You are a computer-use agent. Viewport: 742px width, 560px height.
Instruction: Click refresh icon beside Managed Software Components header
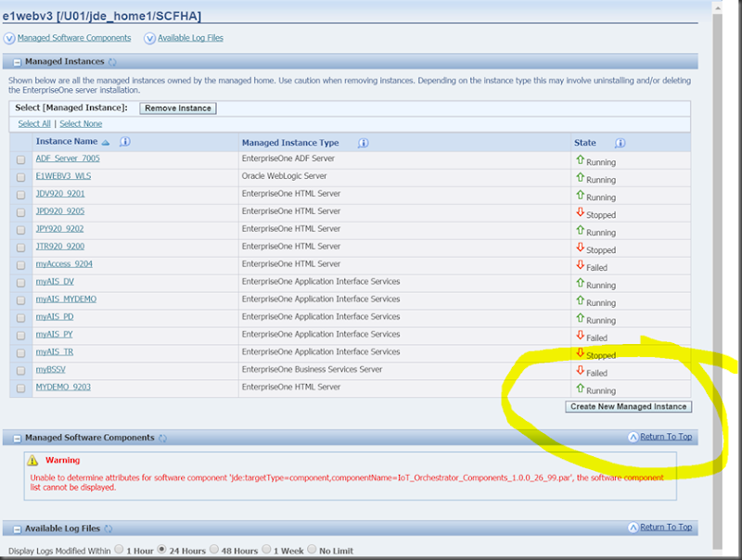click(x=163, y=438)
